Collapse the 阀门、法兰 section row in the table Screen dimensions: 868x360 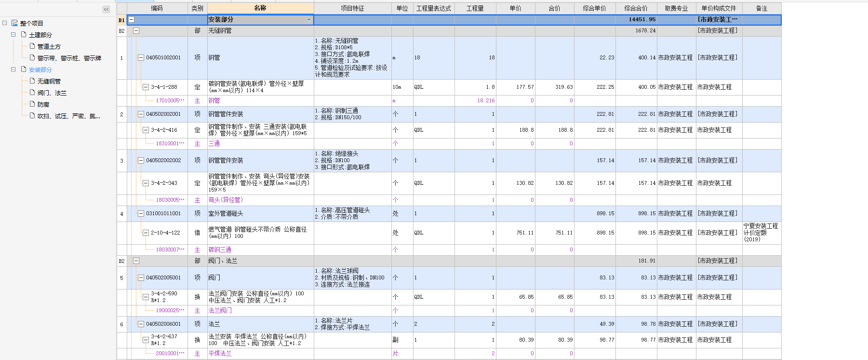(136, 261)
